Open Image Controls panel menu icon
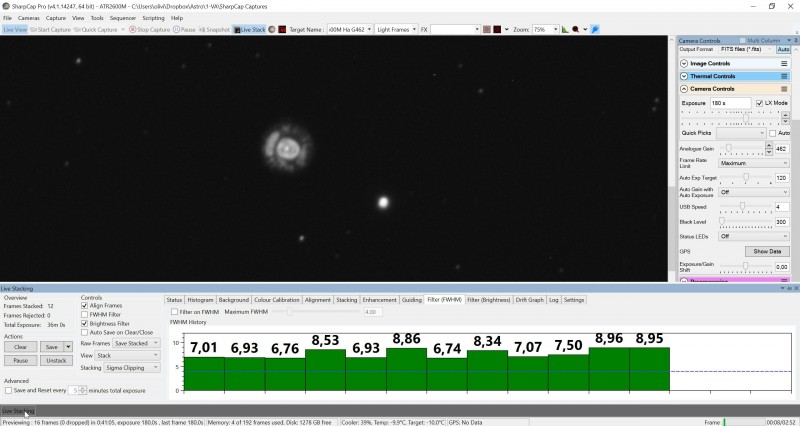800x426 pixels. pyautogui.click(x=784, y=63)
